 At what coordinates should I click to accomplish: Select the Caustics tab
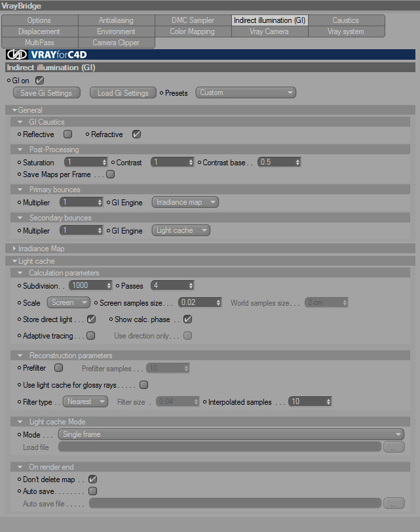pos(346,20)
